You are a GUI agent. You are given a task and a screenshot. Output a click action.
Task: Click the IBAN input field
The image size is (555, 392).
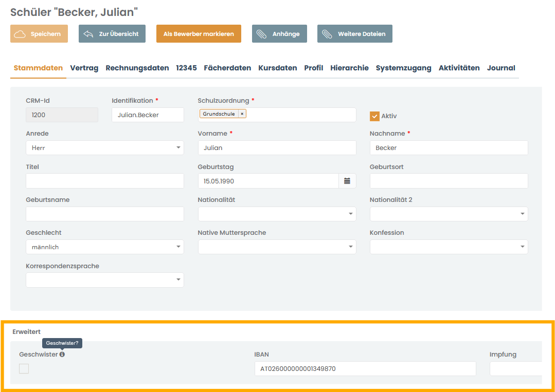pos(365,369)
